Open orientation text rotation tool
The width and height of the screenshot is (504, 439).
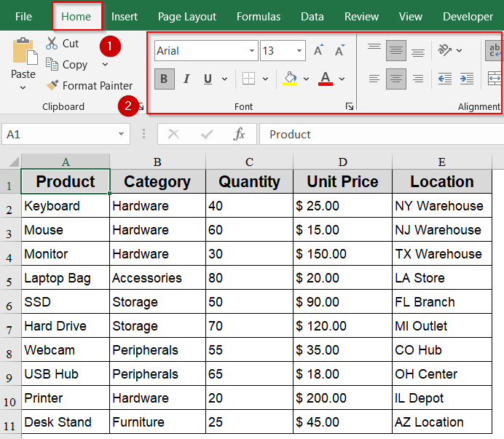click(x=444, y=50)
